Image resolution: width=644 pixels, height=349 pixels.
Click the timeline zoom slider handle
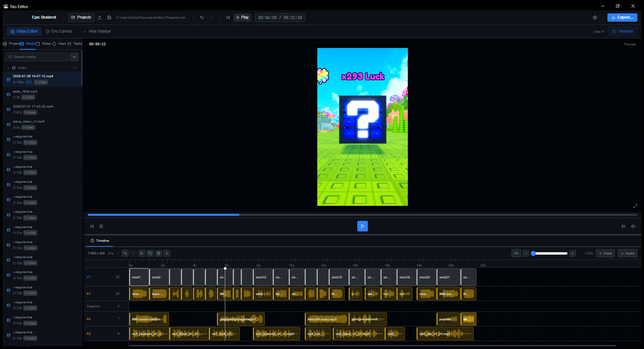coord(533,253)
